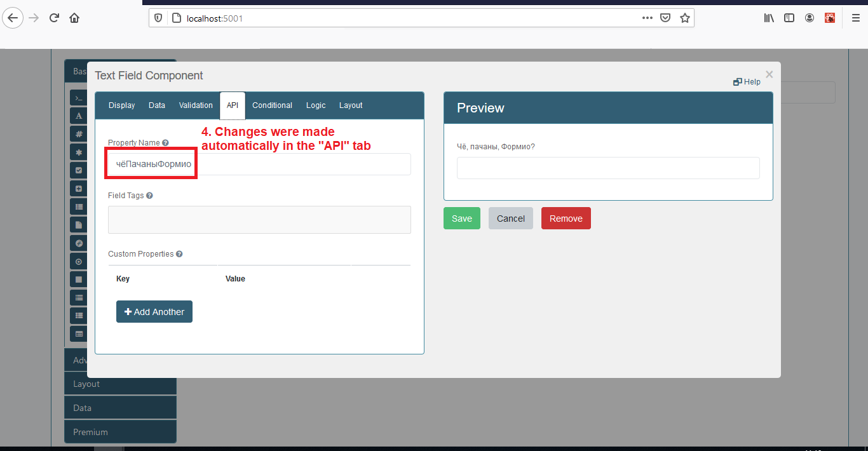This screenshot has width=868, height=451.
Task: Click the tracking protection shield icon
Action: (x=158, y=18)
